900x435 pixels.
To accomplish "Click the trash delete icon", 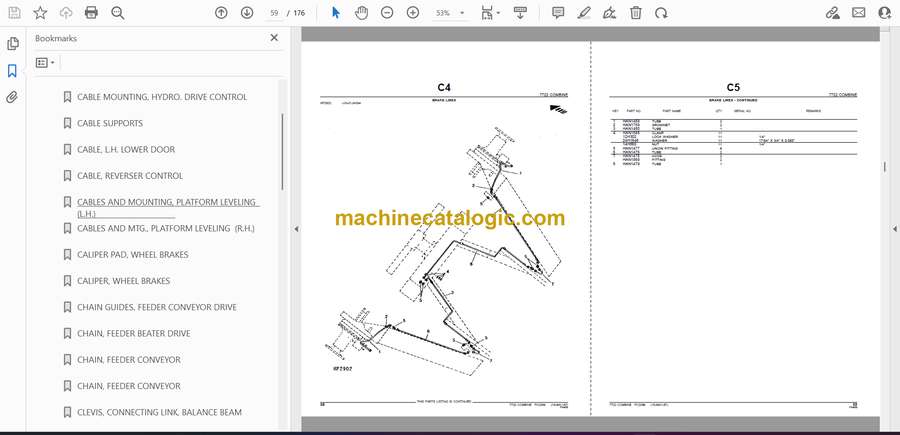I will click(x=635, y=13).
